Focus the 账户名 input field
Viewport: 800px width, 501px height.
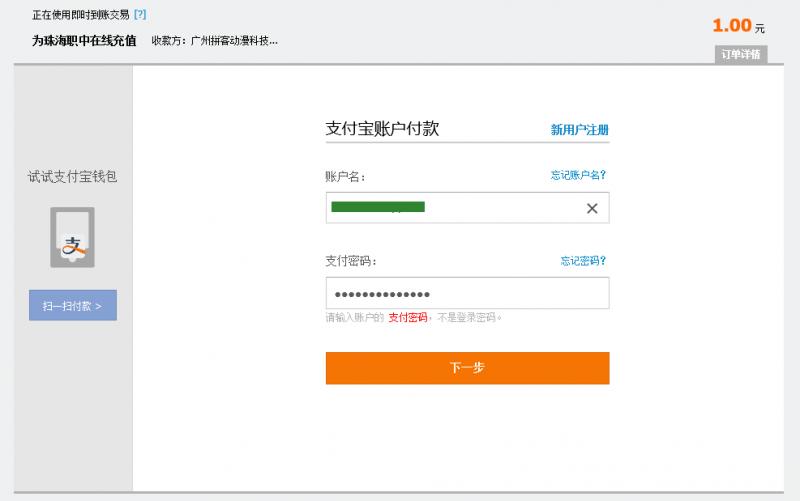click(x=467, y=208)
